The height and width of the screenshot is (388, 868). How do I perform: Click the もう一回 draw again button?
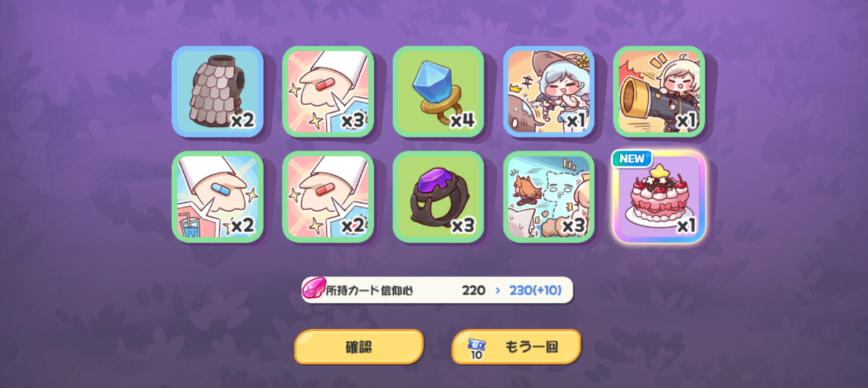pyautogui.click(x=516, y=347)
